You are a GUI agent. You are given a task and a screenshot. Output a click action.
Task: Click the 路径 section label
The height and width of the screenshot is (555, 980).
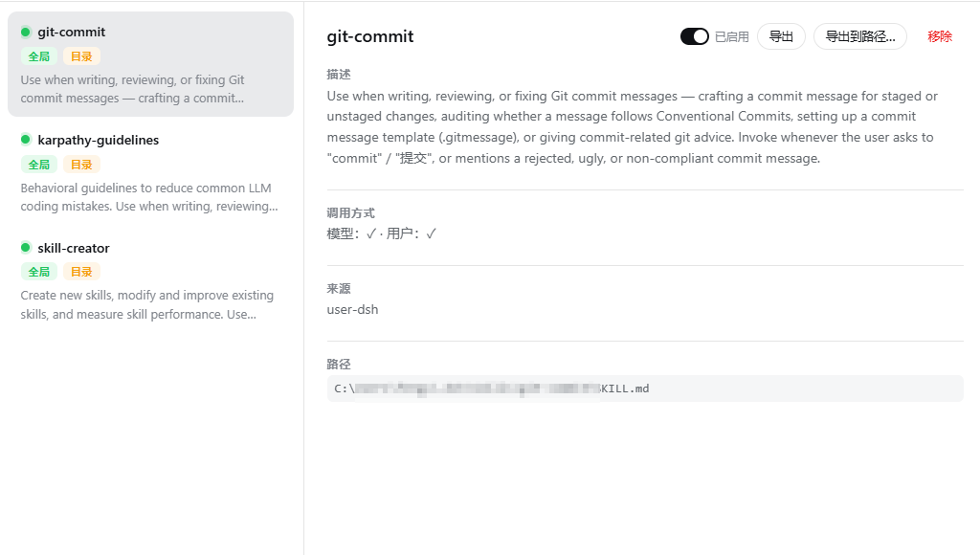coord(339,365)
